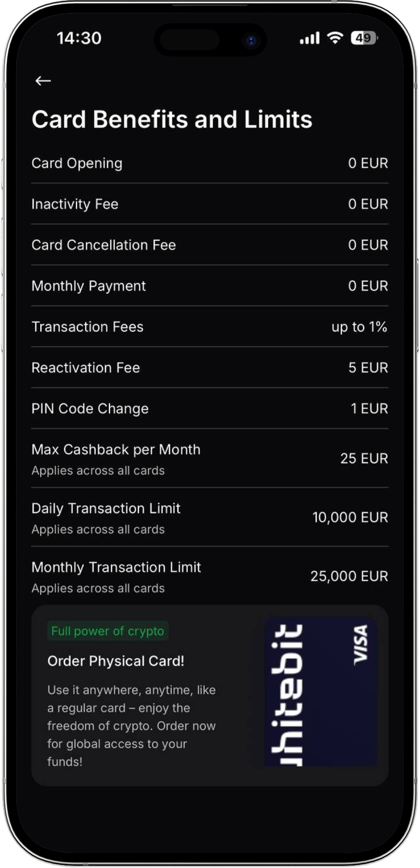Tap the hitebit logo on card

coord(288,695)
